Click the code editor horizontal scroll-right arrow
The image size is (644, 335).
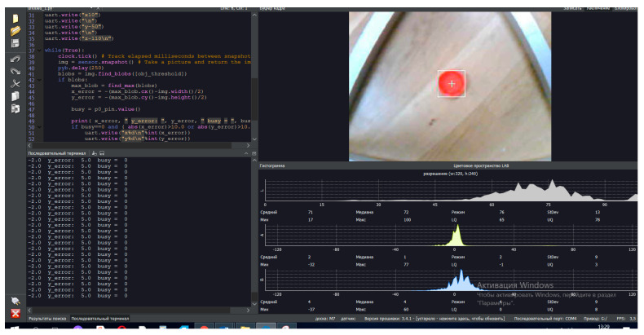[x=248, y=145]
